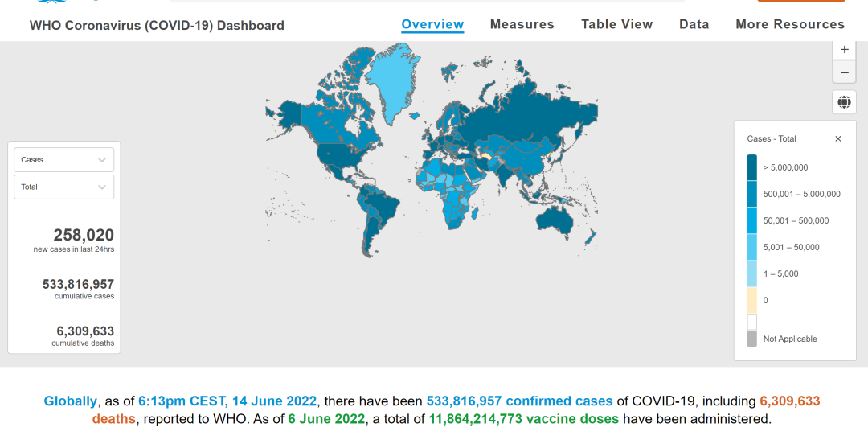
Task: Select the 5,001 – 50,000 legend swatch
Action: (x=751, y=247)
